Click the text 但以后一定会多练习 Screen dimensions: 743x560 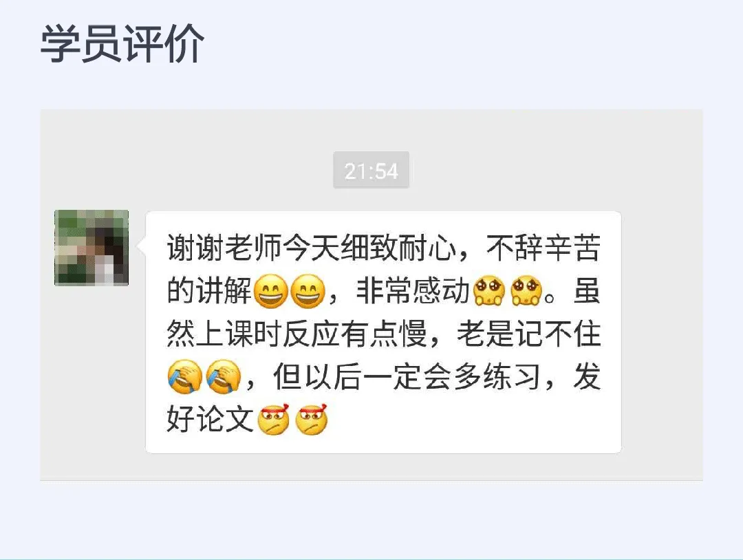(x=407, y=376)
